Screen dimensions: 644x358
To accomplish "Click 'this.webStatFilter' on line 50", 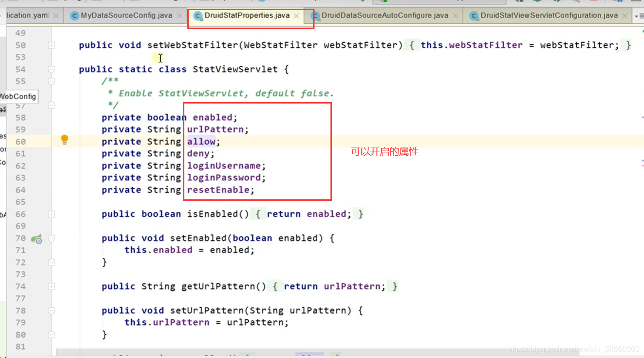I will 472,45.
